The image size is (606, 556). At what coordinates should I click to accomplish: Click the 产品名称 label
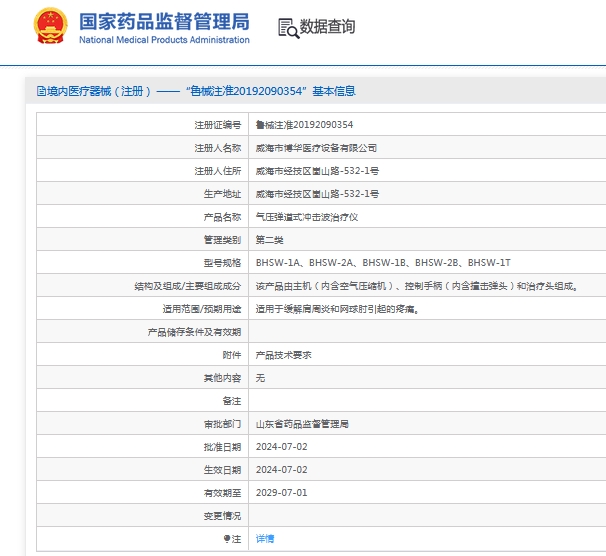(x=222, y=217)
